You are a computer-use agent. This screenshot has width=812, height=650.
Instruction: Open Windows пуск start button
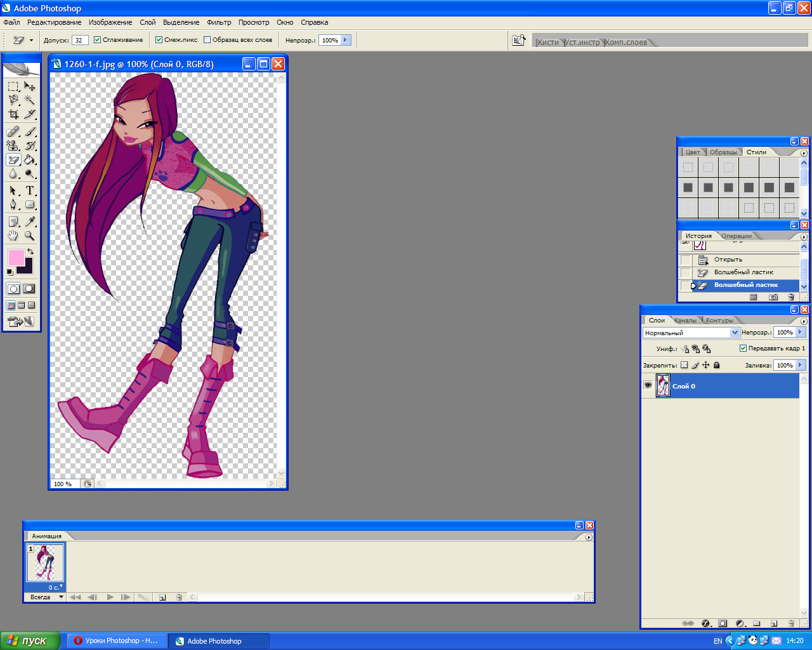30,641
